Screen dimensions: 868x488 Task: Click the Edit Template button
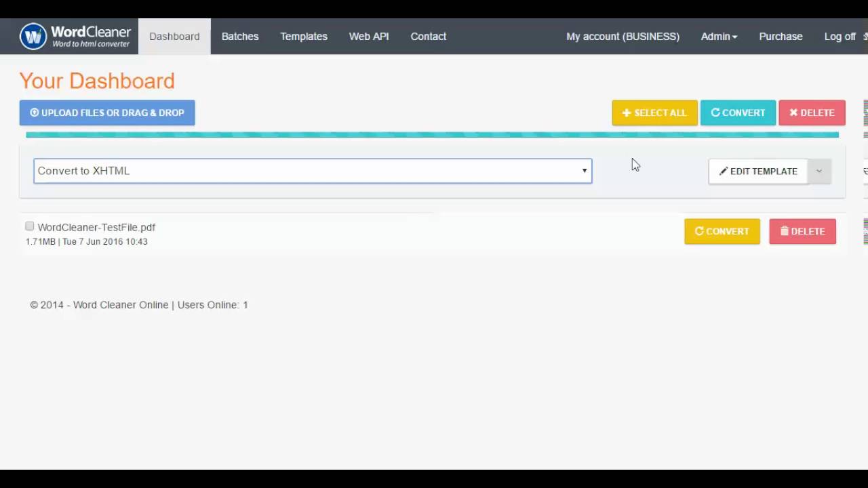coord(758,171)
